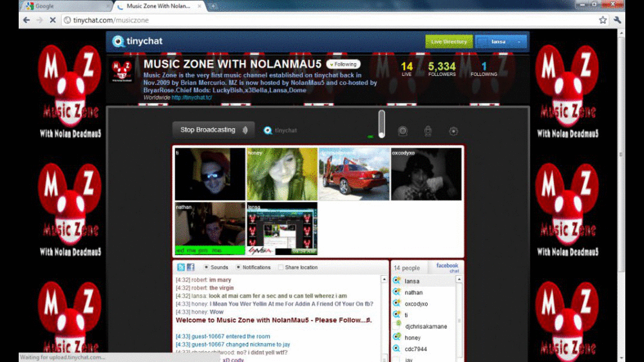Toggle the Notifications checkbox

238,267
